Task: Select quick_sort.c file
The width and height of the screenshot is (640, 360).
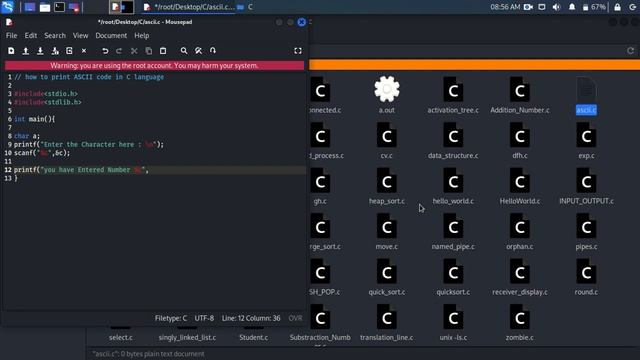Action: coord(387,277)
